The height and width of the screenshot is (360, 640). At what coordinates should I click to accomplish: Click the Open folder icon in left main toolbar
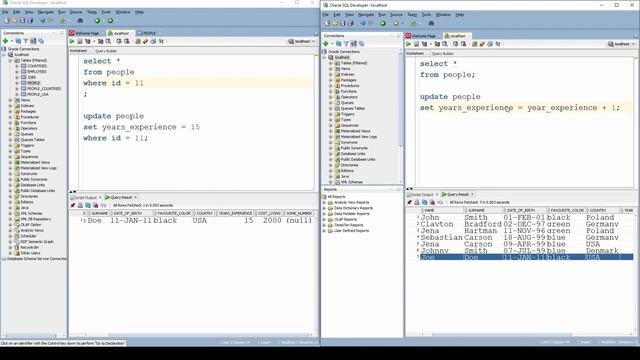[x=15, y=20]
